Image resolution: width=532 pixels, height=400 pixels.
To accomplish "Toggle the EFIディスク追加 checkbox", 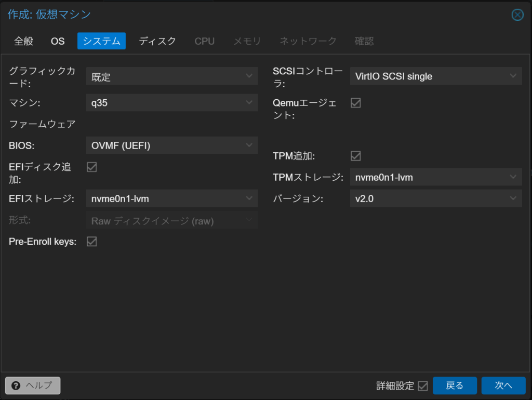I will pos(92,167).
